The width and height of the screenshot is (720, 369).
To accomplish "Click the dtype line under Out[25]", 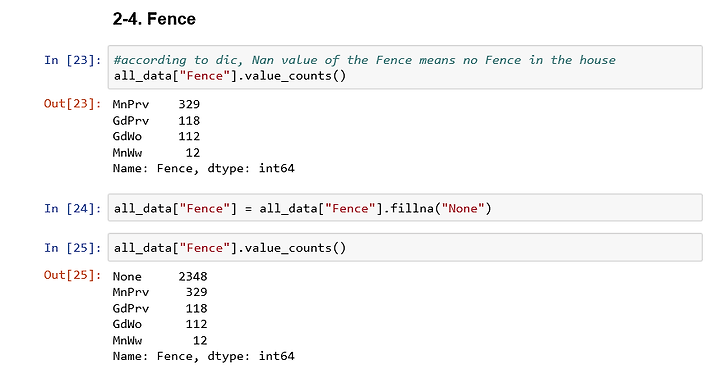I will (203, 356).
